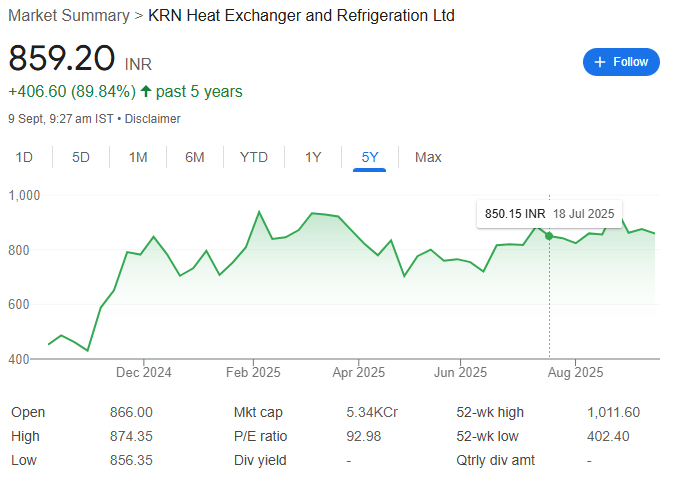
Task: Choose the YTD range tab
Action: coord(254,157)
